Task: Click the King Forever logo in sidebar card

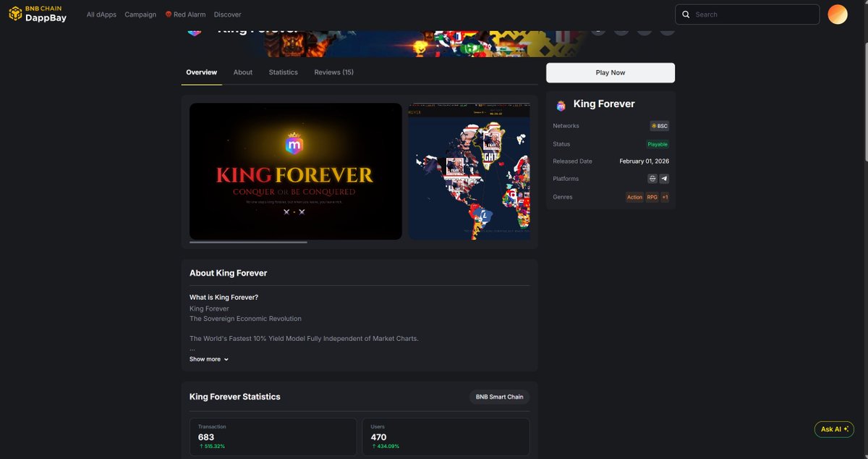Action: point(561,105)
